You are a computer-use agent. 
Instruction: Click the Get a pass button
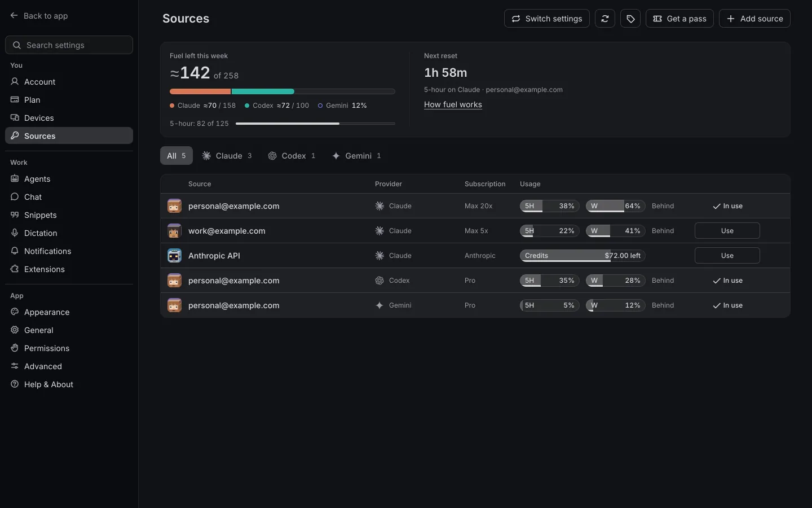point(679,19)
